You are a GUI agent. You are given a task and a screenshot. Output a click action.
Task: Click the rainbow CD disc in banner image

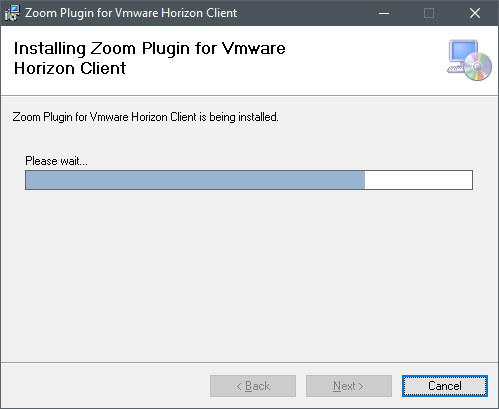pyautogui.click(x=478, y=66)
